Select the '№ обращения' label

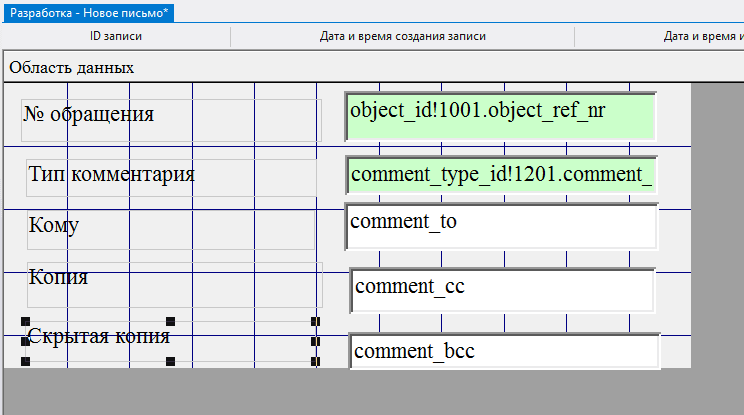point(89,114)
